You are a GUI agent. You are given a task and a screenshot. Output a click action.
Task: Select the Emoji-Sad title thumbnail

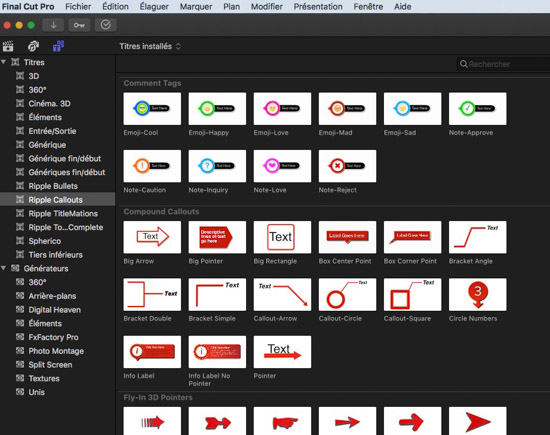[412, 109]
